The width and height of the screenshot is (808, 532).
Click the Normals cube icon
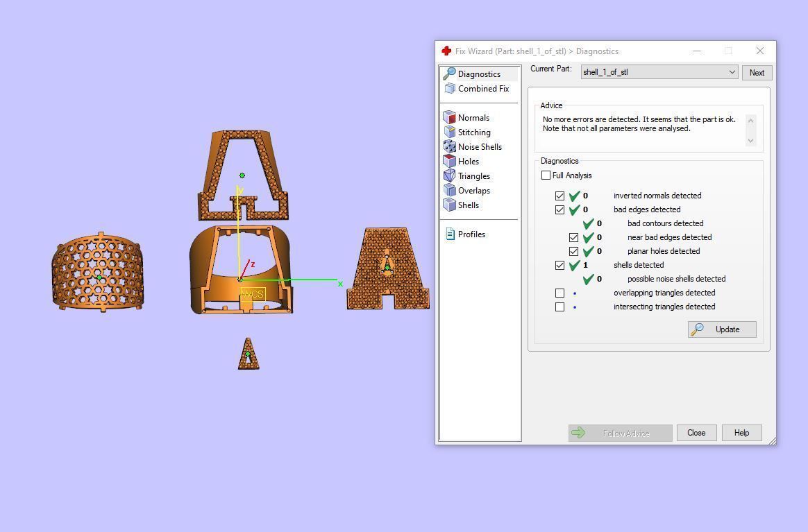pos(449,117)
